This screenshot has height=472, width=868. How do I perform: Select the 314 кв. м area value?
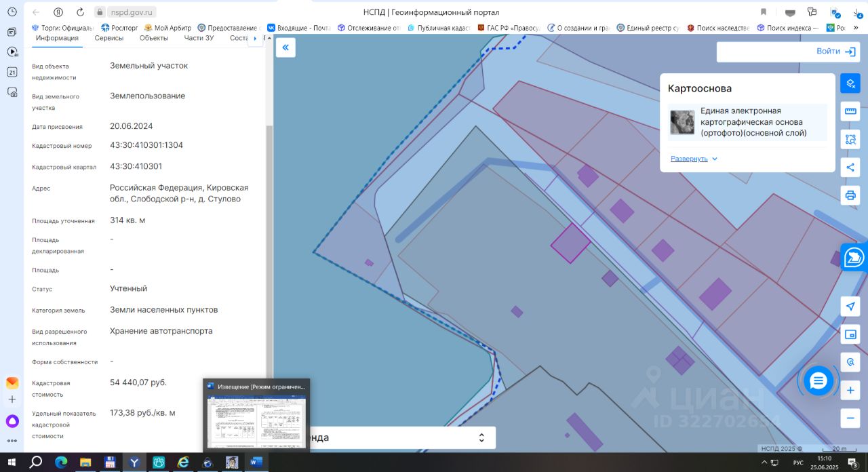[x=127, y=220]
